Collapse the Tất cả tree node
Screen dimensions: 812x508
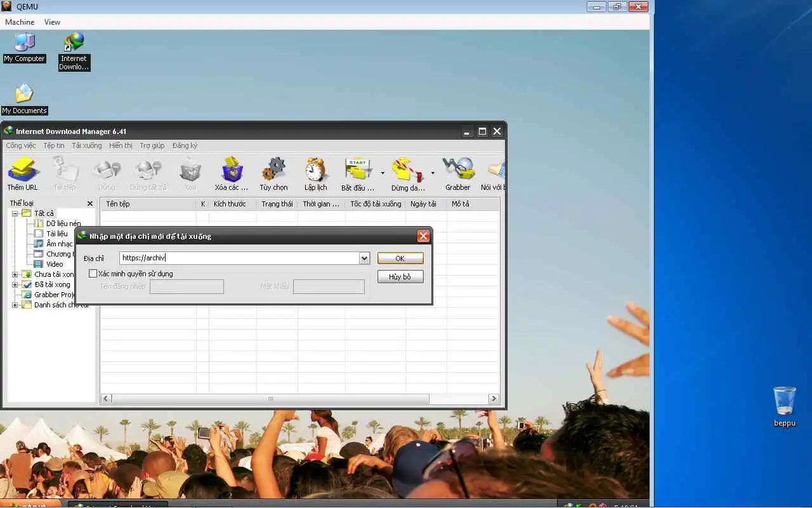pos(15,213)
